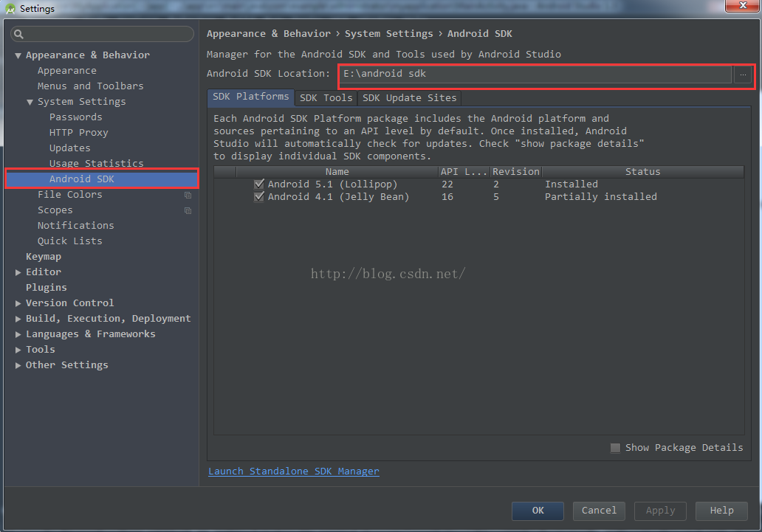Image resolution: width=762 pixels, height=532 pixels.
Task: Enable Show Package Details checkbox
Action: pyautogui.click(x=615, y=448)
